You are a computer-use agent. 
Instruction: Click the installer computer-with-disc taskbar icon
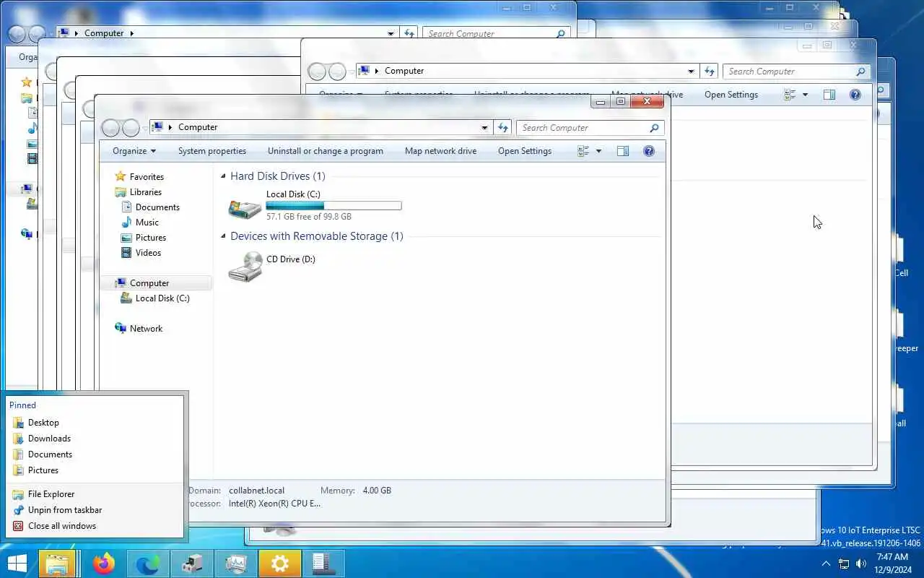[192, 564]
